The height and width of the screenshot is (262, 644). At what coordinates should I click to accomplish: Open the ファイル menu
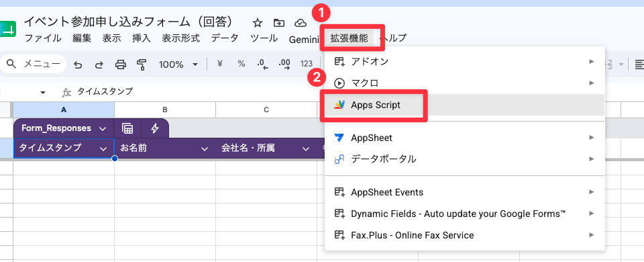(x=43, y=39)
